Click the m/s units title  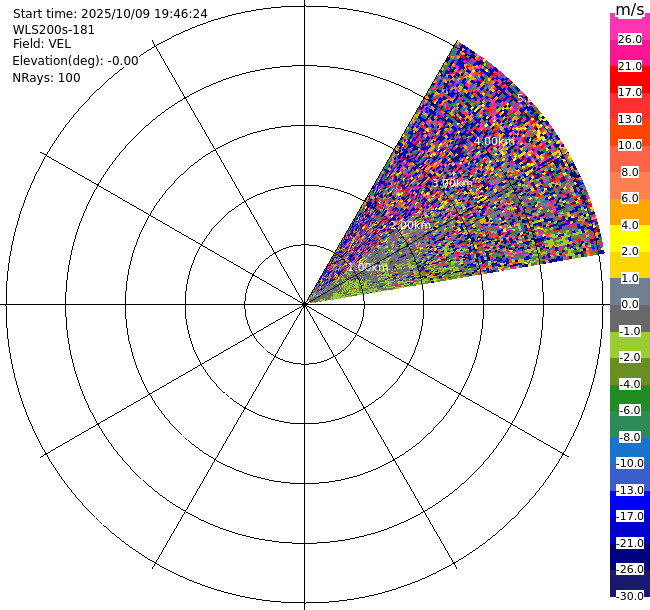(630, 10)
